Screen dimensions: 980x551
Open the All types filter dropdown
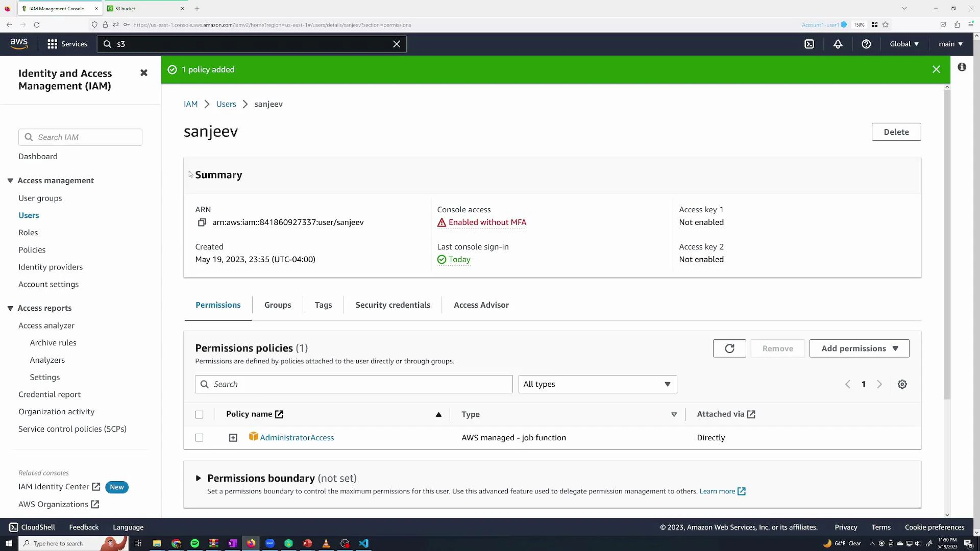[597, 384]
